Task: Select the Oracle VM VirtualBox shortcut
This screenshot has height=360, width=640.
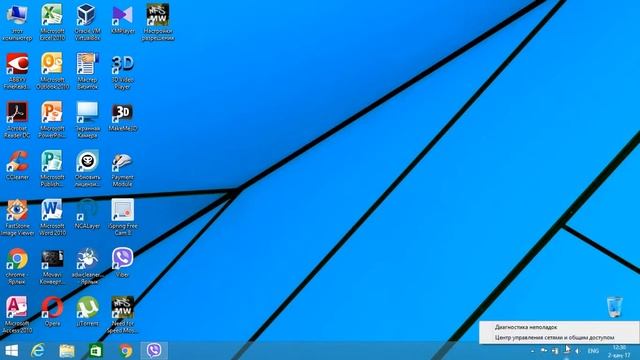Action: click(87, 22)
